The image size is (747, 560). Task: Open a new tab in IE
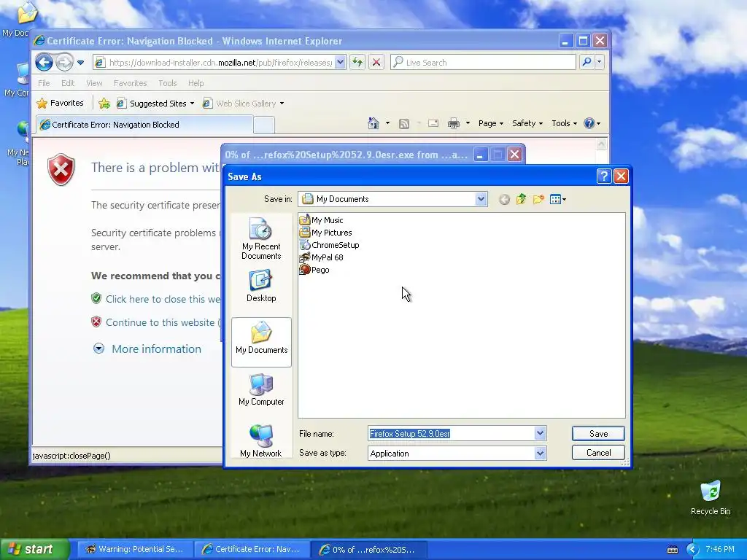263,125
